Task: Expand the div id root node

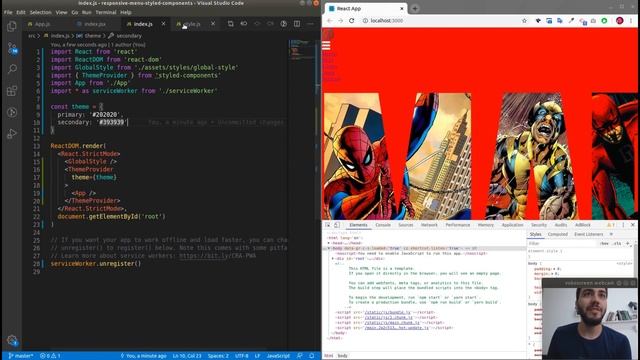Action: (333, 258)
